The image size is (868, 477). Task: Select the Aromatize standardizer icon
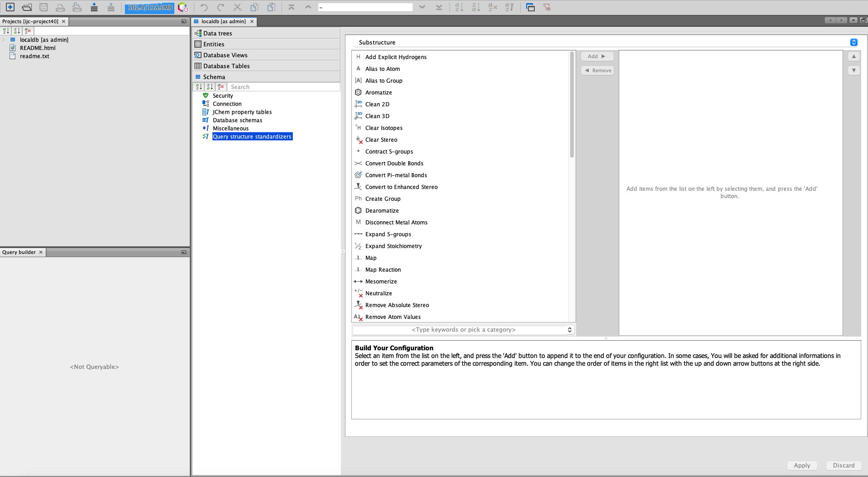[358, 92]
